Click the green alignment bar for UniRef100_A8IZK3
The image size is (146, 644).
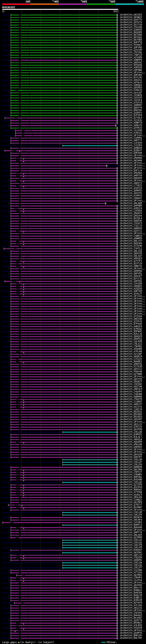(64, 15)
